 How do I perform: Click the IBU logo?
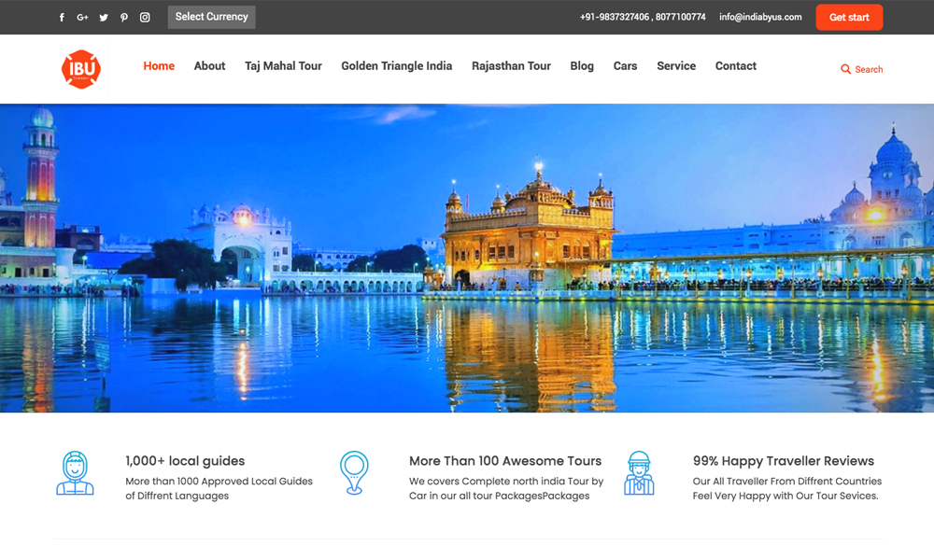tap(80, 69)
